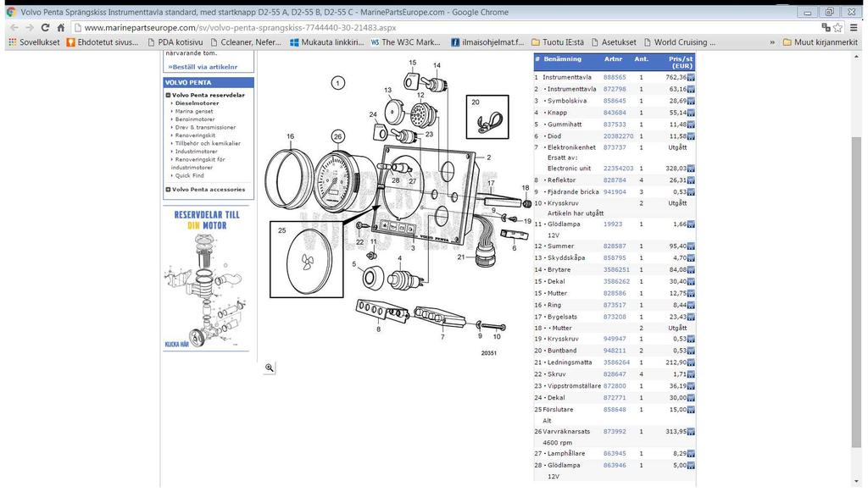Open the Dieselmotorer category
Screen dimensions: 868x492
tap(197, 103)
